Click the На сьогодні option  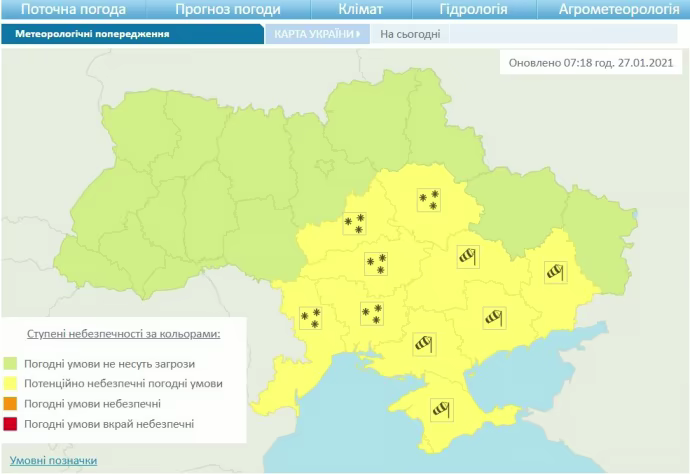[410, 34]
